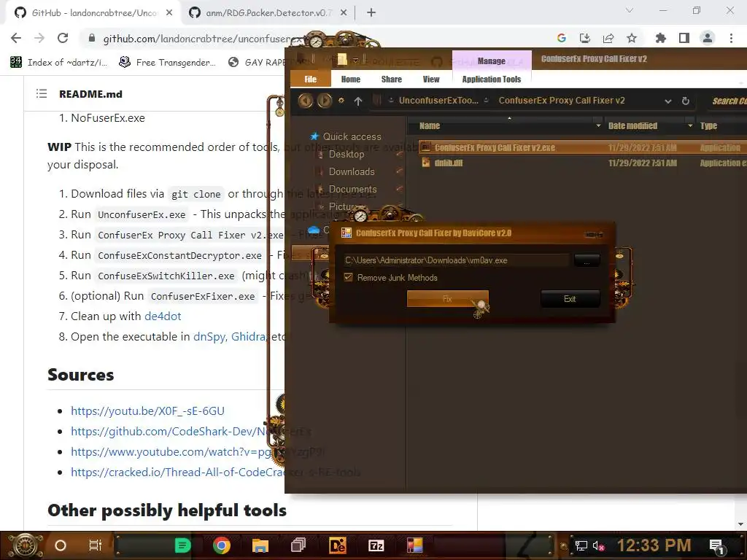747x560 pixels.
Task: Click the Explorer search box
Action: tap(727, 101)
